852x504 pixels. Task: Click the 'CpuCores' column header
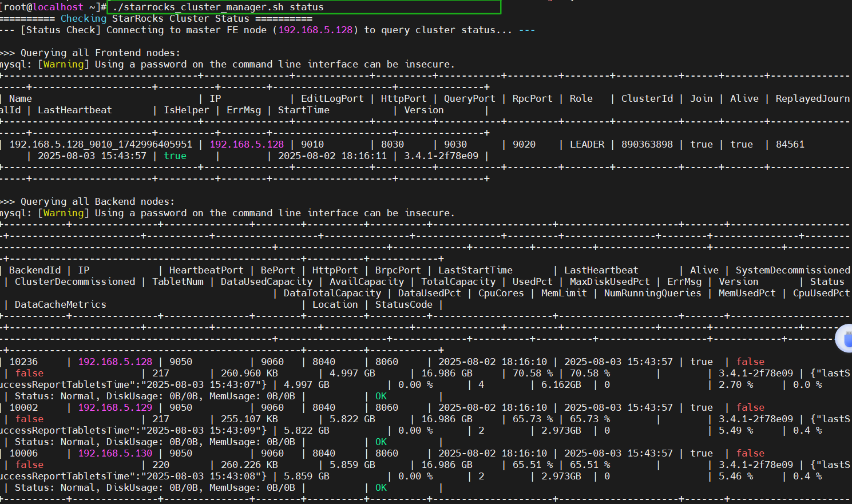tap(501, 293)
